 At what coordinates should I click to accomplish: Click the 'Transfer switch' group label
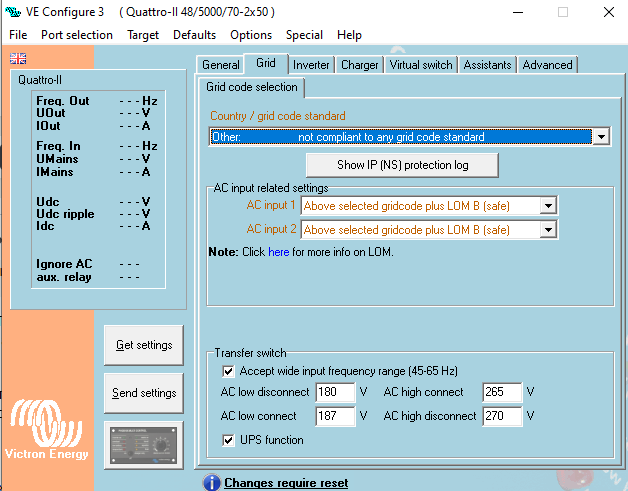[250, 353]
